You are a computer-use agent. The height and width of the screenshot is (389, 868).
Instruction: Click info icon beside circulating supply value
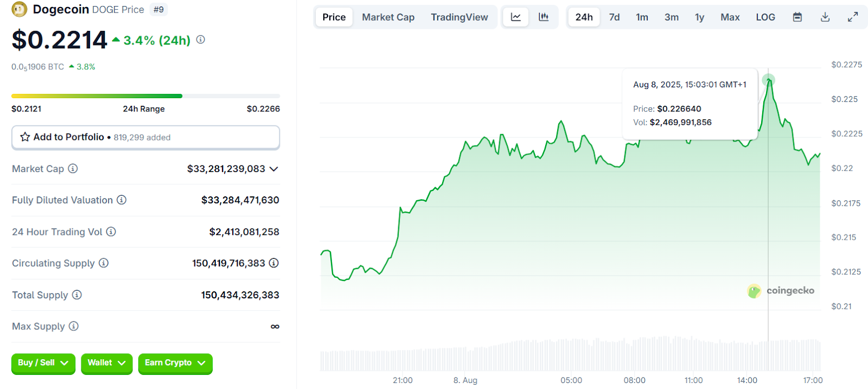[274, 263]
